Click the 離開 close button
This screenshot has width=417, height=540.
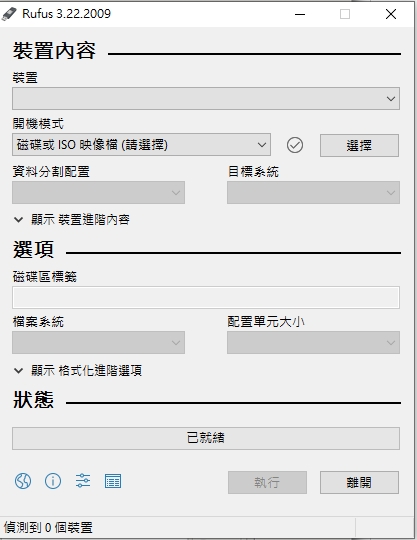[359, 482]
